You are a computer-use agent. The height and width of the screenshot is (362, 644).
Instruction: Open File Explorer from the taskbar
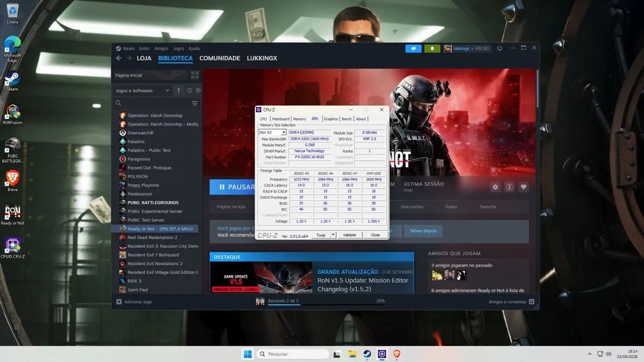point(352,354)
